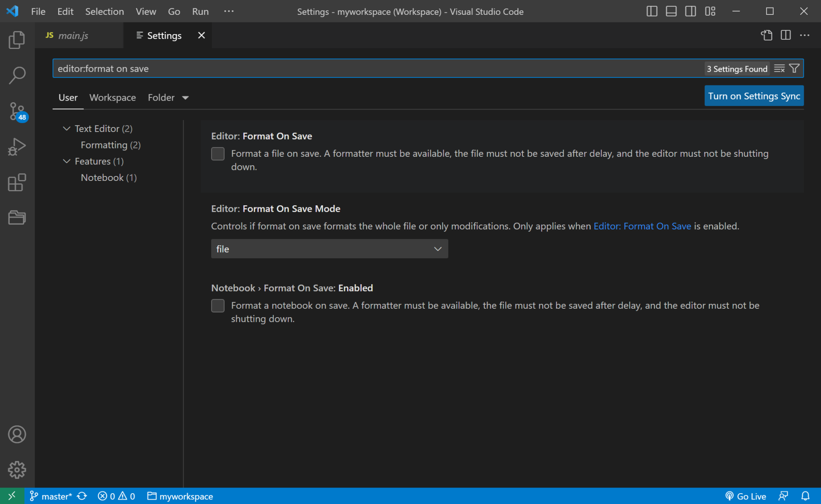Select the Run and Debug icon

pyautogui.click(x=16, y=146)
